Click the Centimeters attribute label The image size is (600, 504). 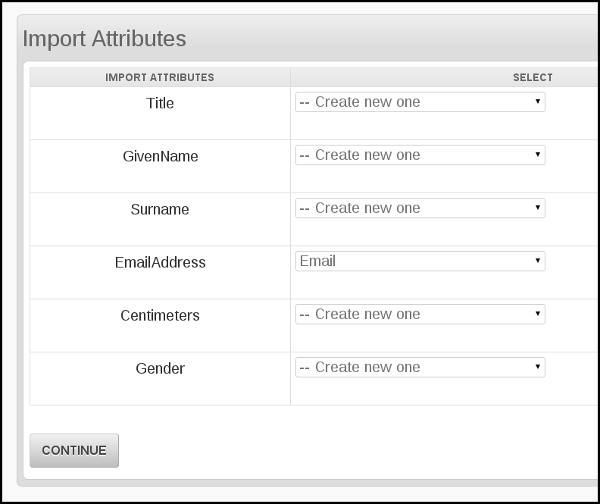coord(160,316)
